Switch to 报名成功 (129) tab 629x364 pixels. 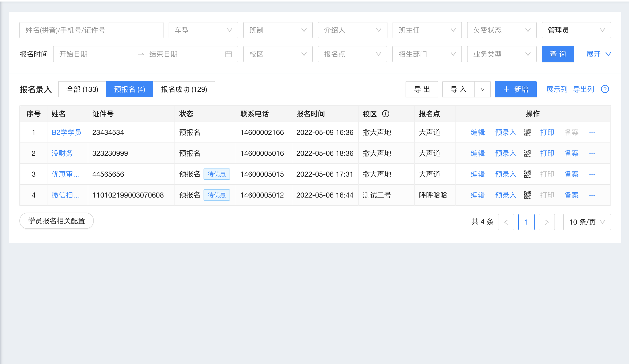coord(184,89)
